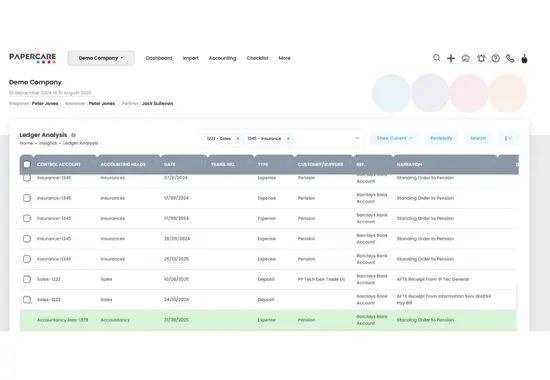Select the 24/10/2024 Sales row checkbox
550x380 pixels.
pos(27,300)
